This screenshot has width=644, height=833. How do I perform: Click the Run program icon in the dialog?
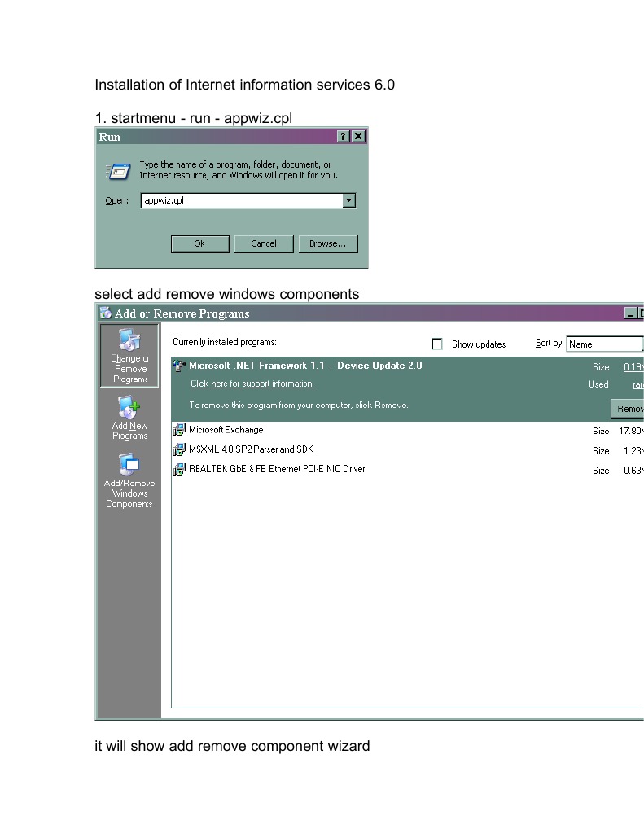click(x=119, y=171)
